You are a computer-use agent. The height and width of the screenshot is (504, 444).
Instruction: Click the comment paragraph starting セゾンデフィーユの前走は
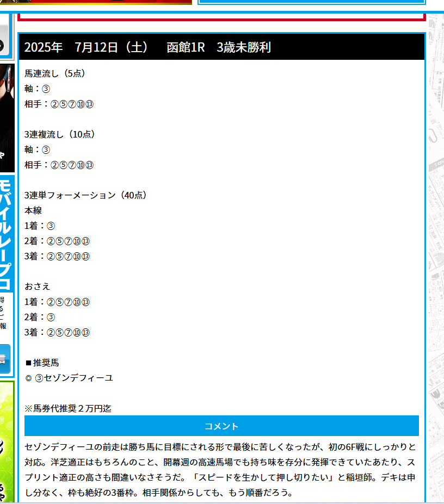coord(221,470)
